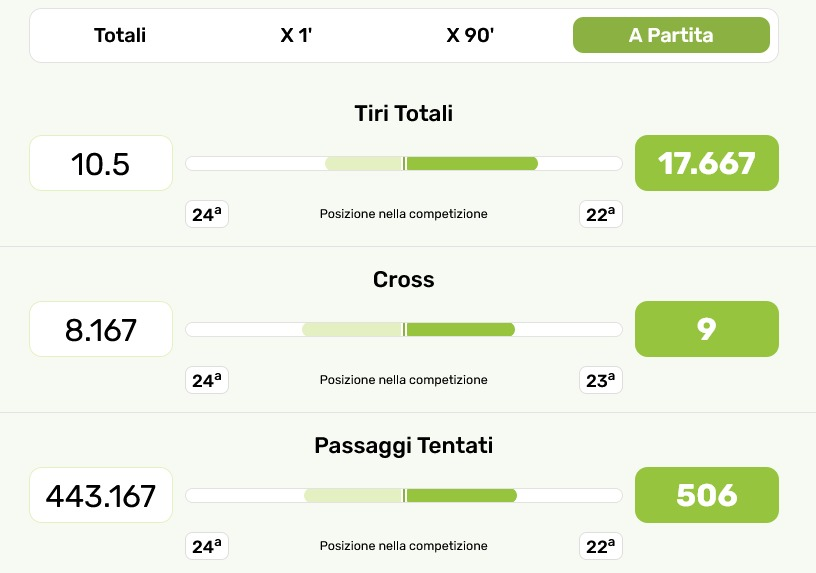Click the Cross comparison bar
The height and width of the screenshot is (573, 816).
[404, 330]
